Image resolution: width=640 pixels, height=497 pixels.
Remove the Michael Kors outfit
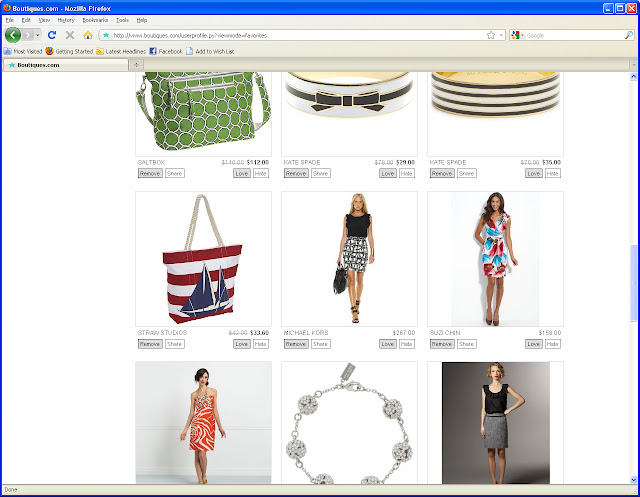click(296, 344)
